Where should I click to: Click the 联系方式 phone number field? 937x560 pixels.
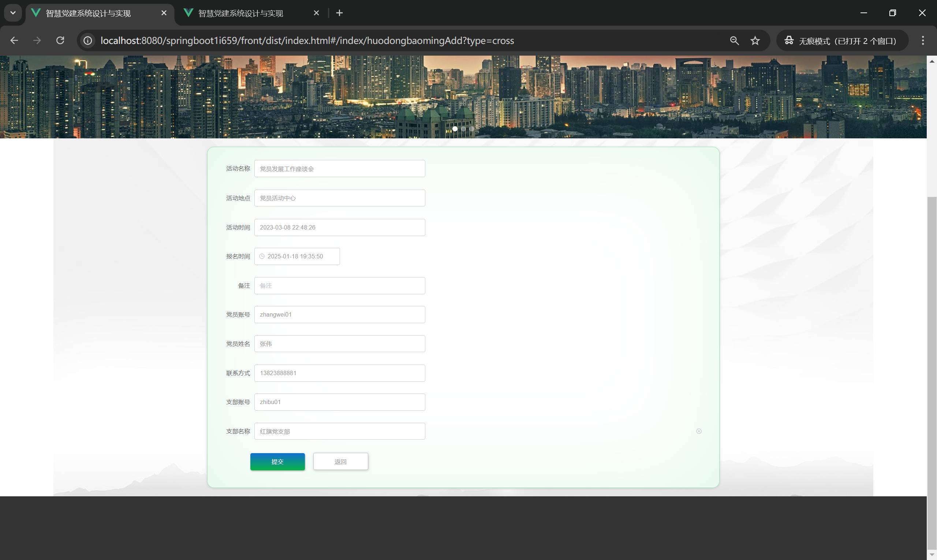tap(340, 373)
